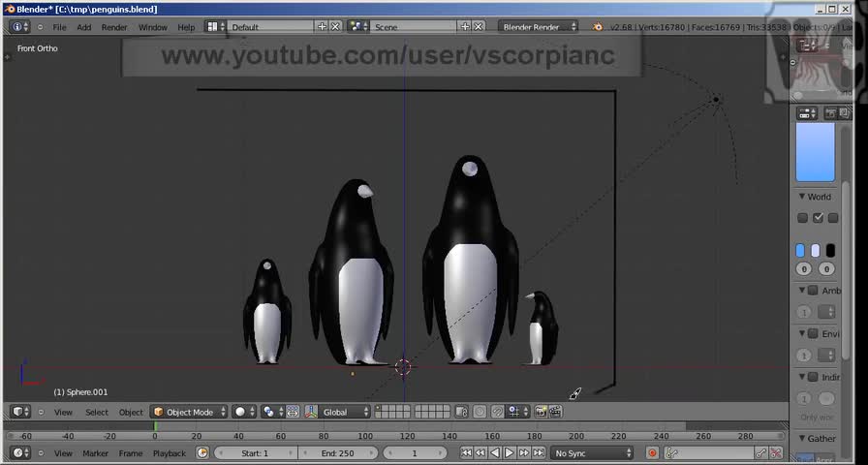Toggle use preview range clock icon
Viewport: 868px width, 465px height.
click(202, 452)
